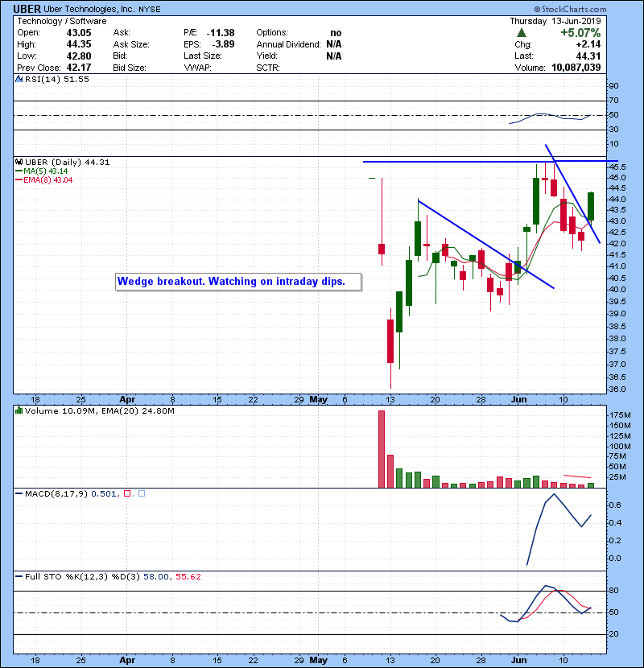The width and height of the screenshot is (644, 668).
Task: Click the Annual Dividend N/A value
Action: point(334,44)
